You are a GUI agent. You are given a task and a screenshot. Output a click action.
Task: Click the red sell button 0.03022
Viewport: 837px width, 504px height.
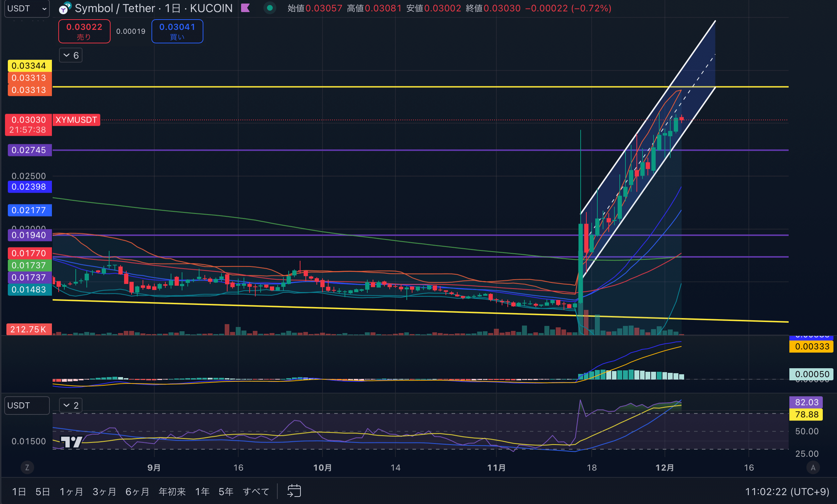[84, 31]
